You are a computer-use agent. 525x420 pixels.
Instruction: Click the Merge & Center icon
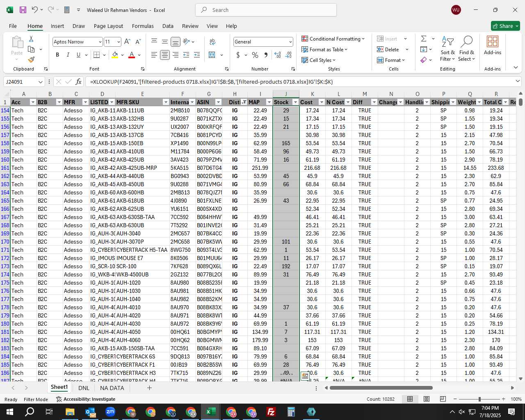(x=212, y=55)
